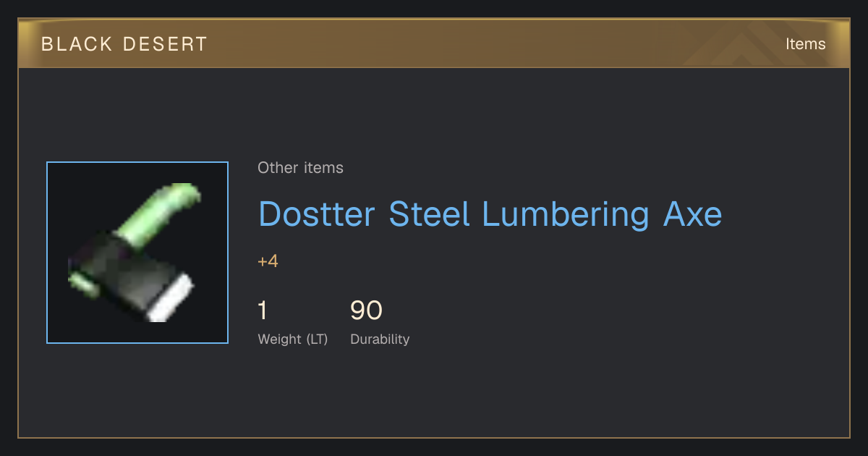Click the word "Axe" in the item name

(692, 215)
